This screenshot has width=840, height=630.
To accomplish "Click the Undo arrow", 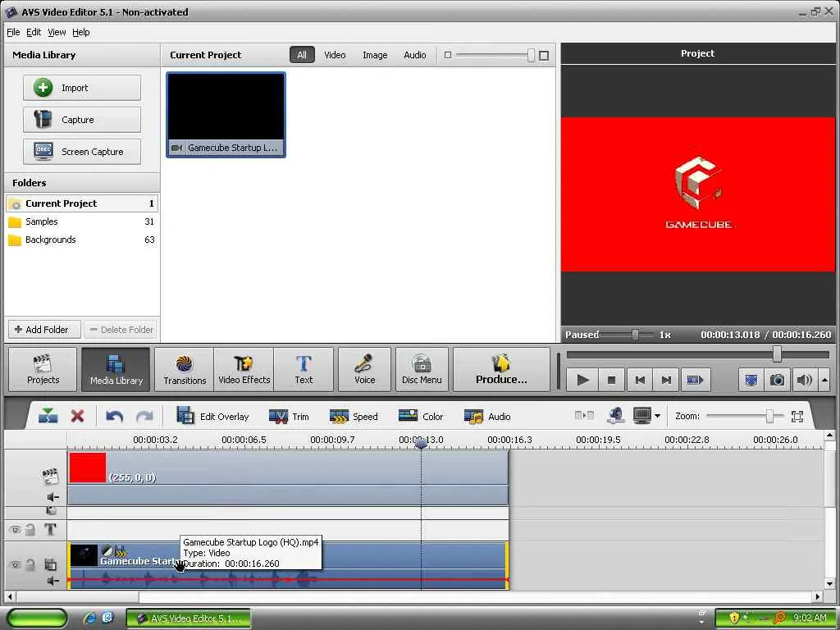I will 115,416.
